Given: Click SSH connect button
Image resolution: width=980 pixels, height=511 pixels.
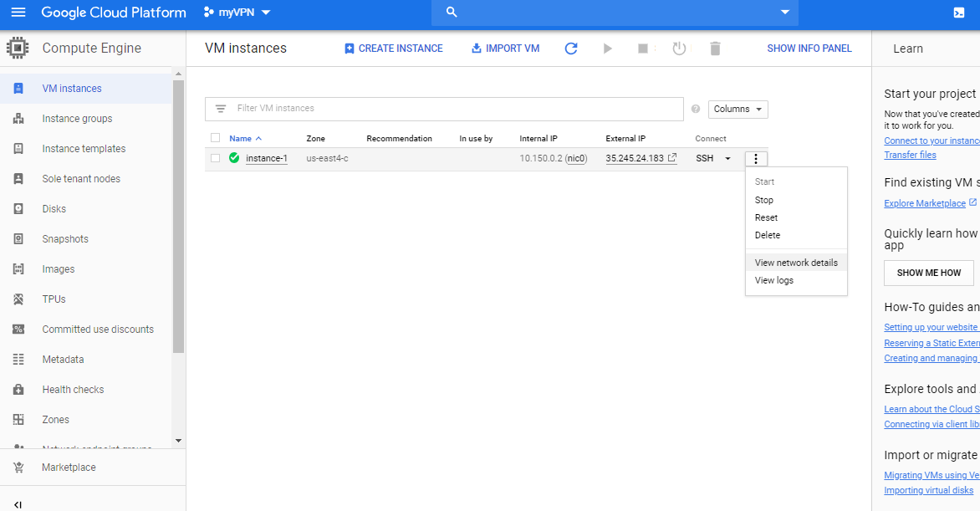Looking at the screenshot, I should point(704,158).
